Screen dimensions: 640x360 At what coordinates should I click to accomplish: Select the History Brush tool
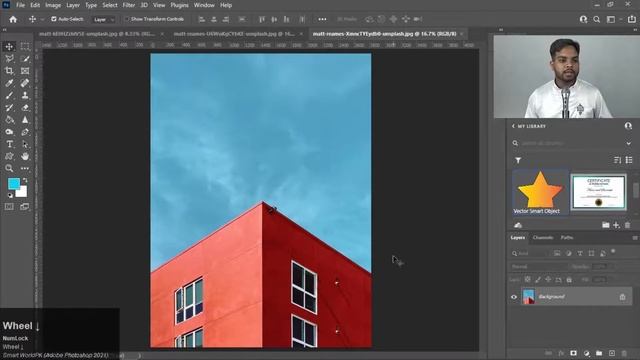pos(9,108)
